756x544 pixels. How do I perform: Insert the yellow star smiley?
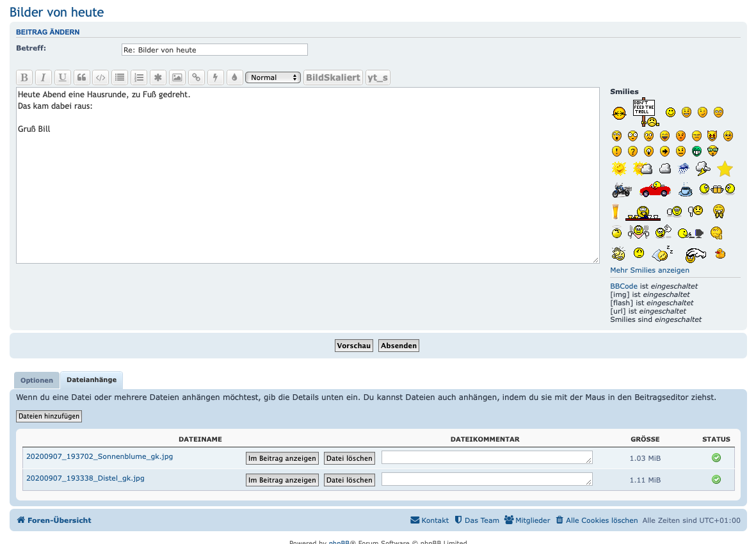(x=725, y=169)
